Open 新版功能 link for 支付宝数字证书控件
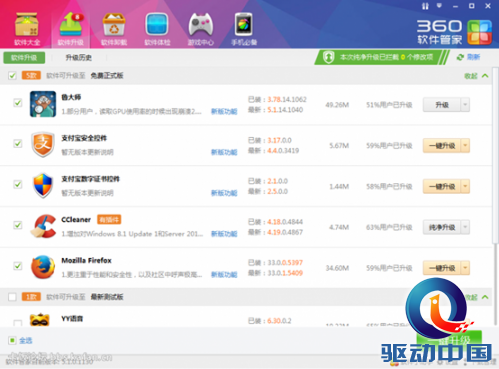Viewport: 499px width, 369px height. click(x=224, y=193)
